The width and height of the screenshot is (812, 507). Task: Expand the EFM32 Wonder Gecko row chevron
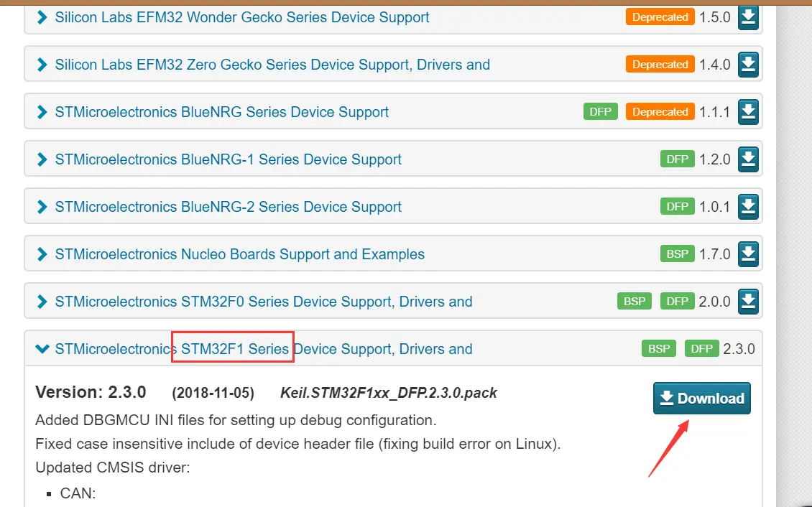tap(42, 17)
